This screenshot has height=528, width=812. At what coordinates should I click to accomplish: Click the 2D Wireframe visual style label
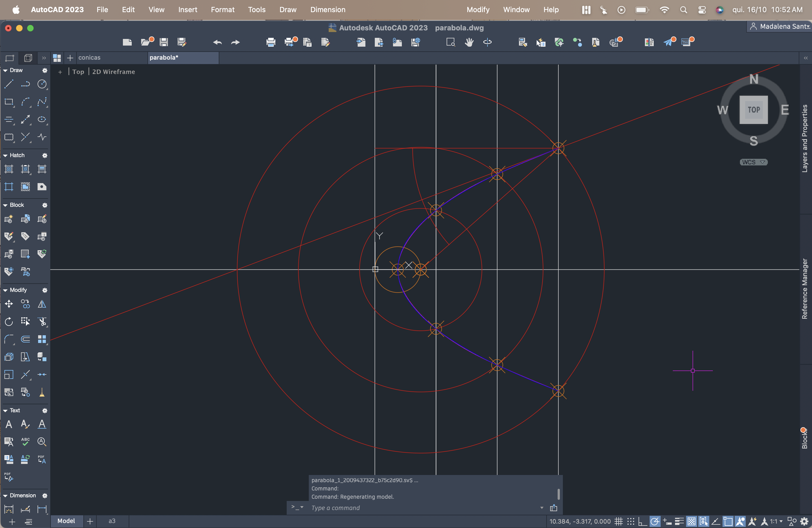[113, 72]
